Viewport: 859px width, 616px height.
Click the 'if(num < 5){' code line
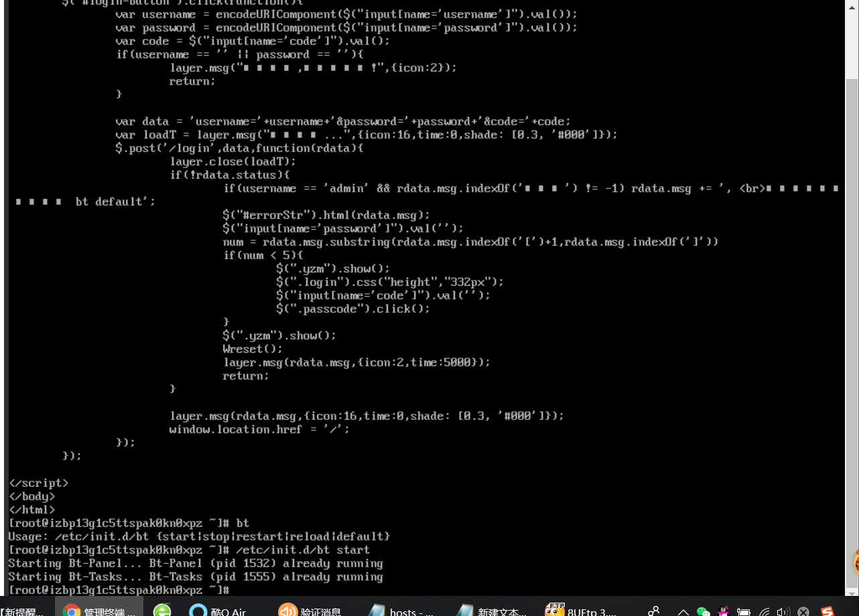(263, 255)
